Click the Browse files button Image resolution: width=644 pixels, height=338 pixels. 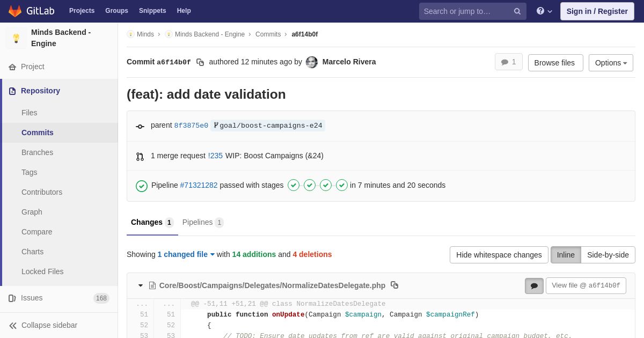tap(555, 63)
